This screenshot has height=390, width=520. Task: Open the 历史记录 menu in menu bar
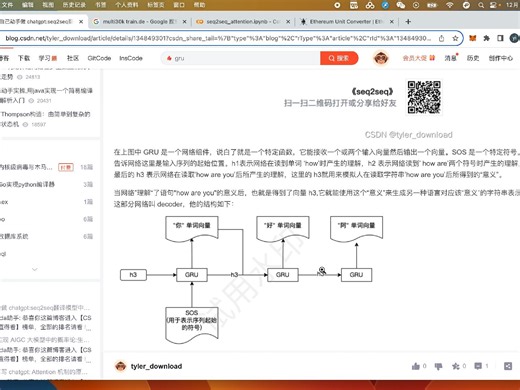74,5
